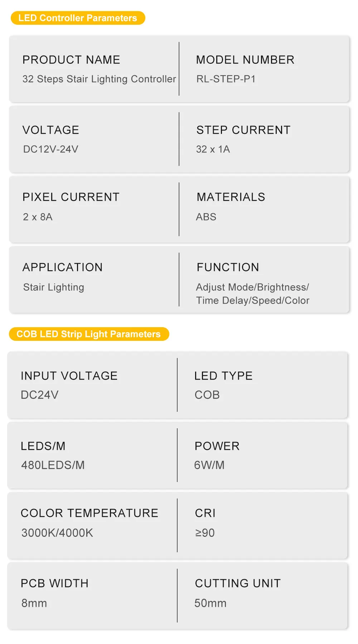Click the LED Controller Parameters badge
Image resolution: width=358 pixels, height=644 pixels.
coord(78,18)
